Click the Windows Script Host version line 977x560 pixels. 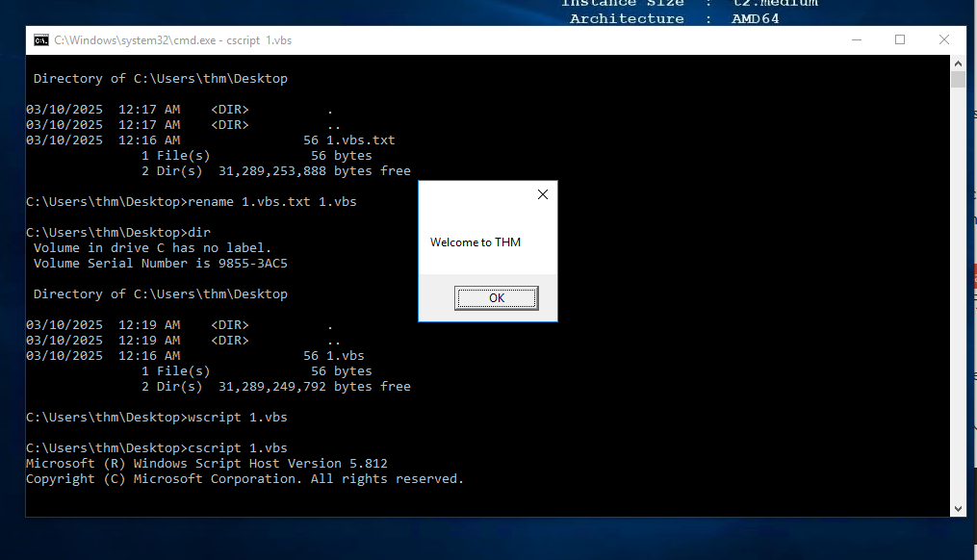click(207, 464)
